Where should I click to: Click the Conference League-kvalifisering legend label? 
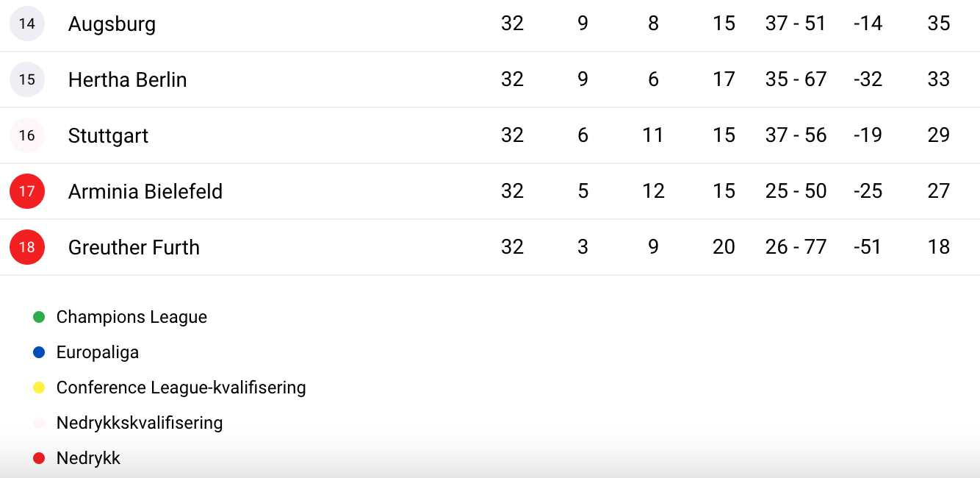pyautogui.click(x=181, y=388)
